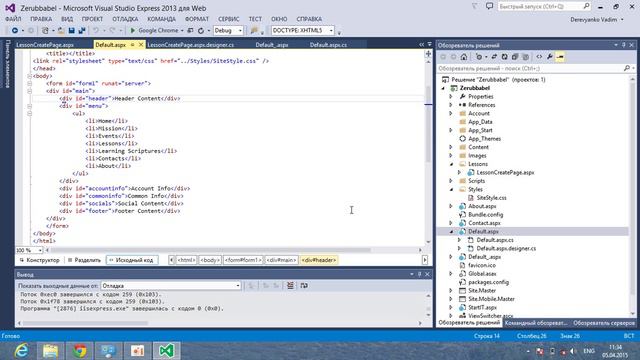Image resolution: width=640 pixels, height=360 pixels.
Task: Click Clear All in the Output panel
Action: [290, 286]
